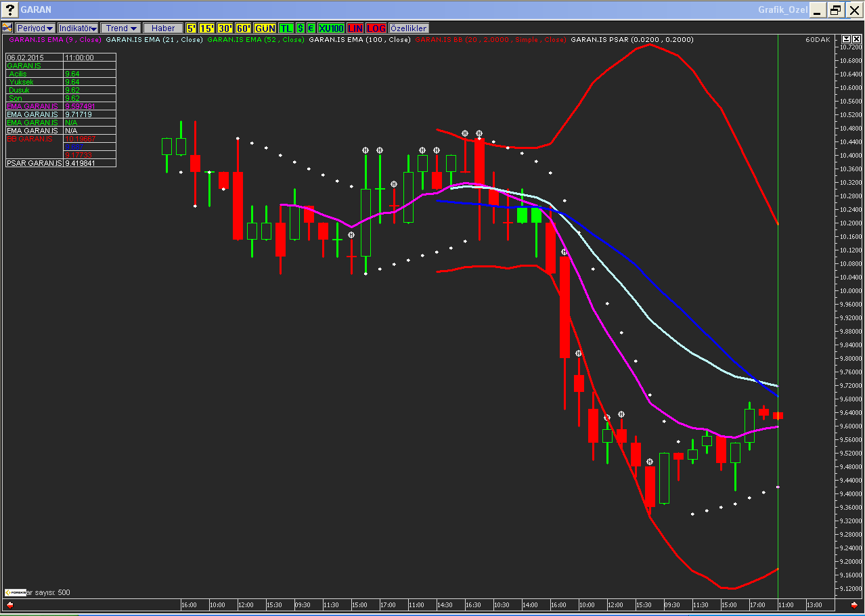
Task: Click the Haber button
Action: click(x=163, y=28)
